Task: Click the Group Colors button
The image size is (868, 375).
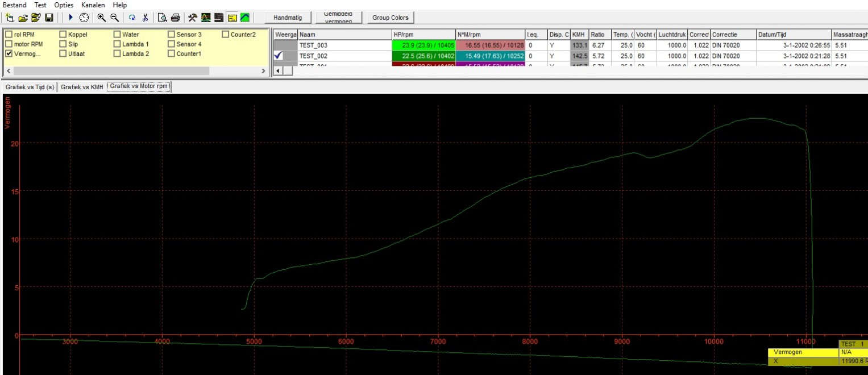Action: pyautogui.click(x=391, y=18)
